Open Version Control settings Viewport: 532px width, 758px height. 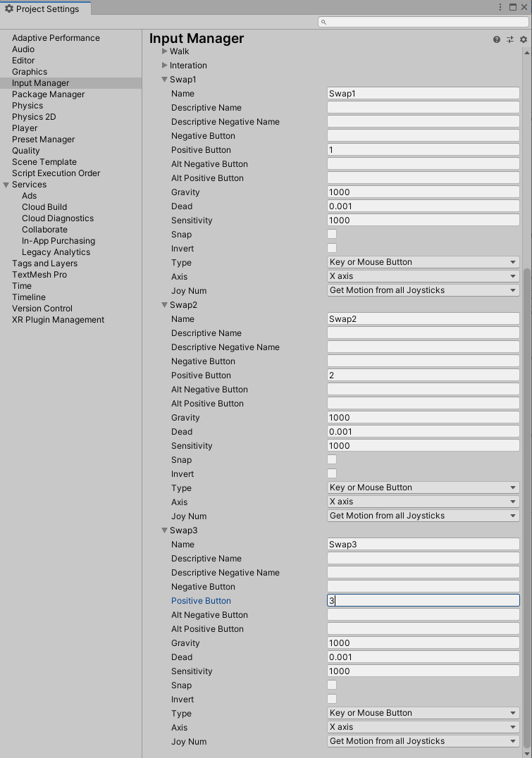point(42,309)
